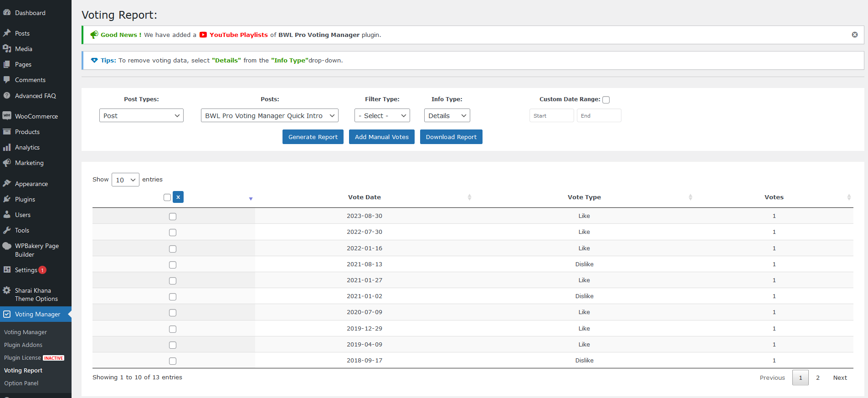Open the Voting Manager submenu item
This screenshot has height=398, width=868.
(26, 332)
